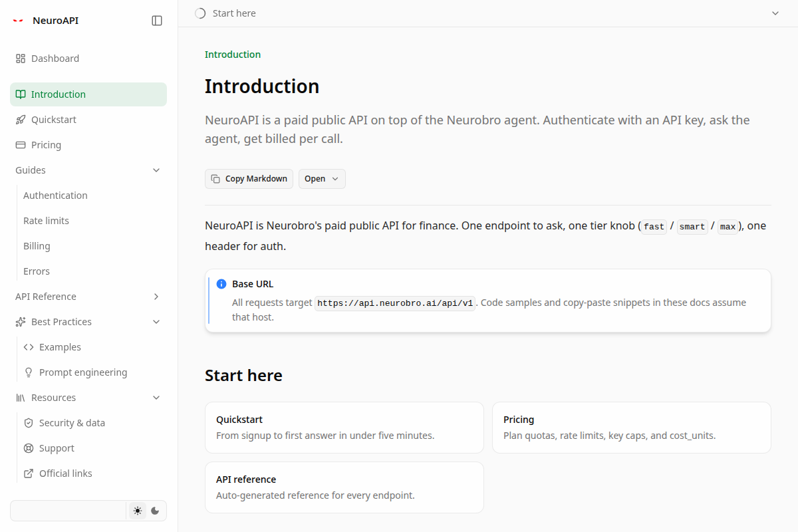Open Pricing sidebar page
798x532 pixels.
[x=88, y=145]
